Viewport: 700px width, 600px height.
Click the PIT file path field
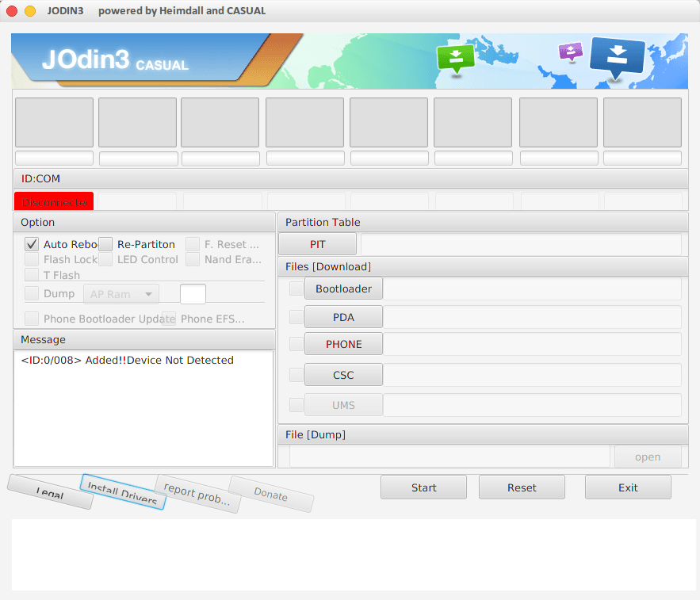coord(521,244)
